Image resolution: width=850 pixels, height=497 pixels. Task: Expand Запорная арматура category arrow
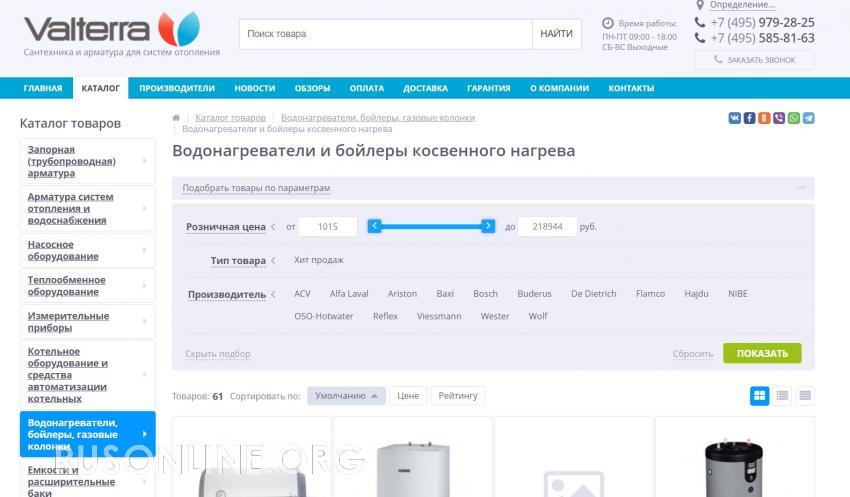tap(145, 161)
